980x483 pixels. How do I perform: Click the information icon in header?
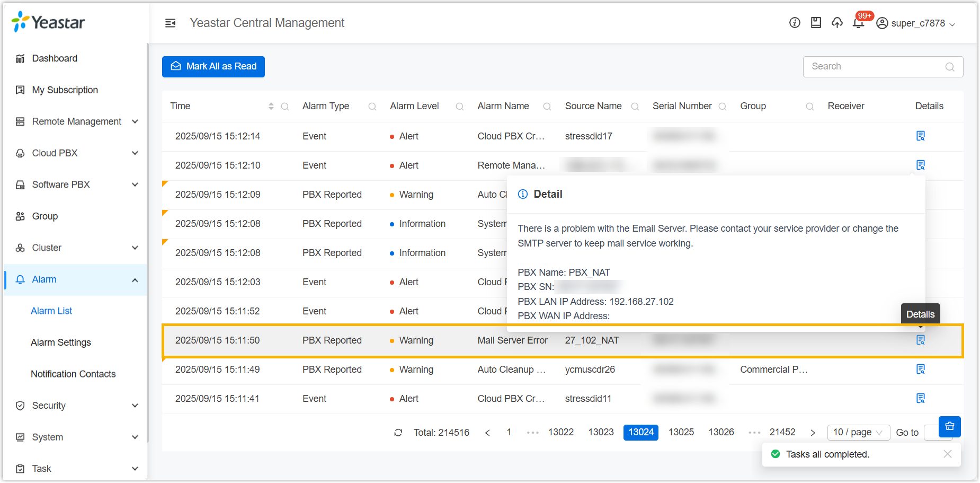(x=795, y=23)
